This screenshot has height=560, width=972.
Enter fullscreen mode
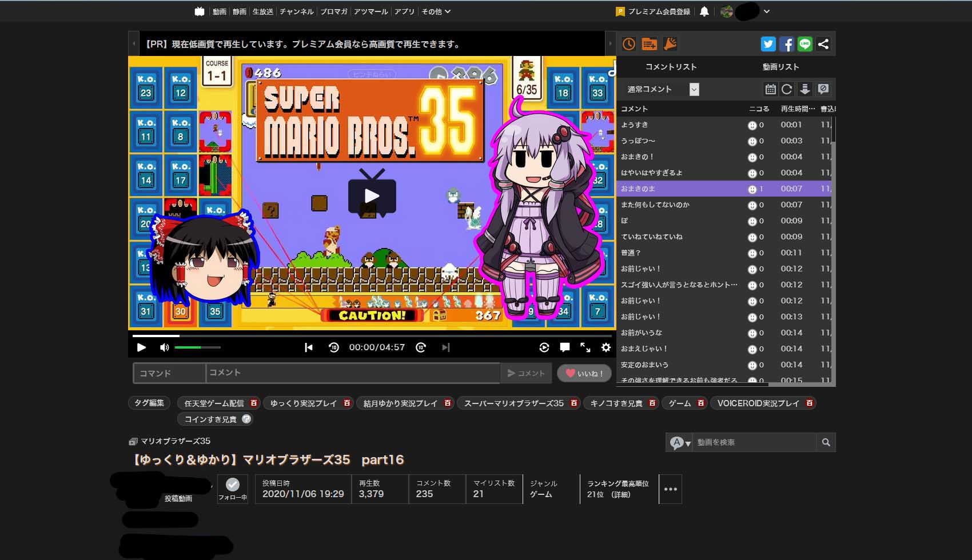[585, 347]
